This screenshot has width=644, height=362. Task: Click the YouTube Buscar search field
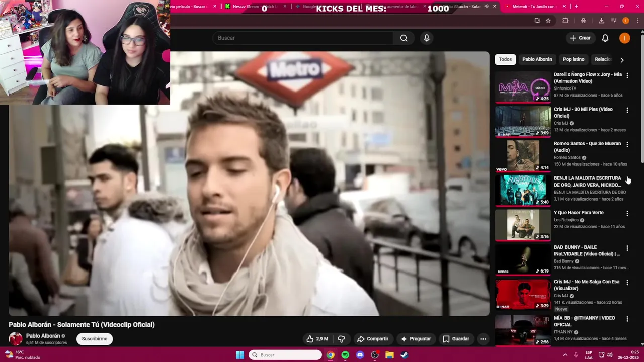tap(303, 38)
